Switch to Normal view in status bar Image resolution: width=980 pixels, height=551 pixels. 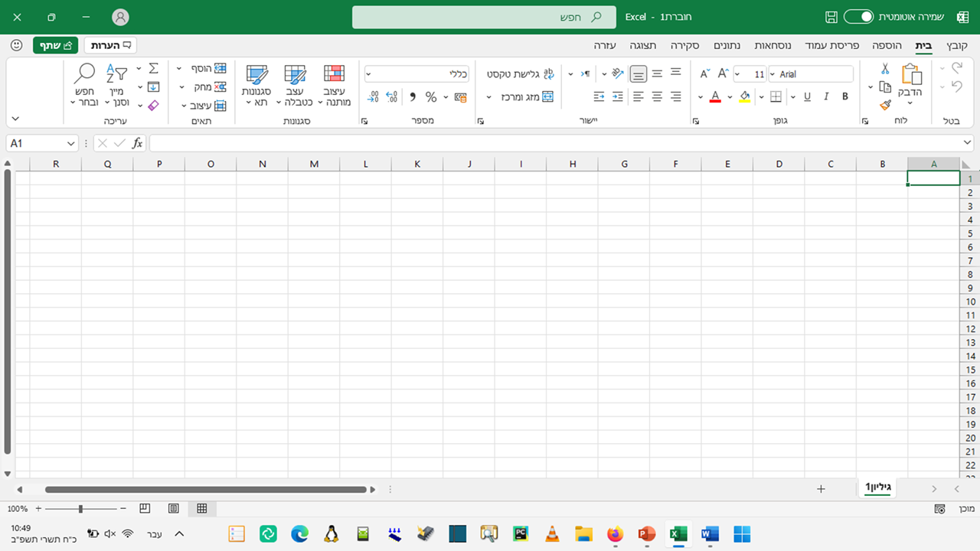(x=202, y=509)
